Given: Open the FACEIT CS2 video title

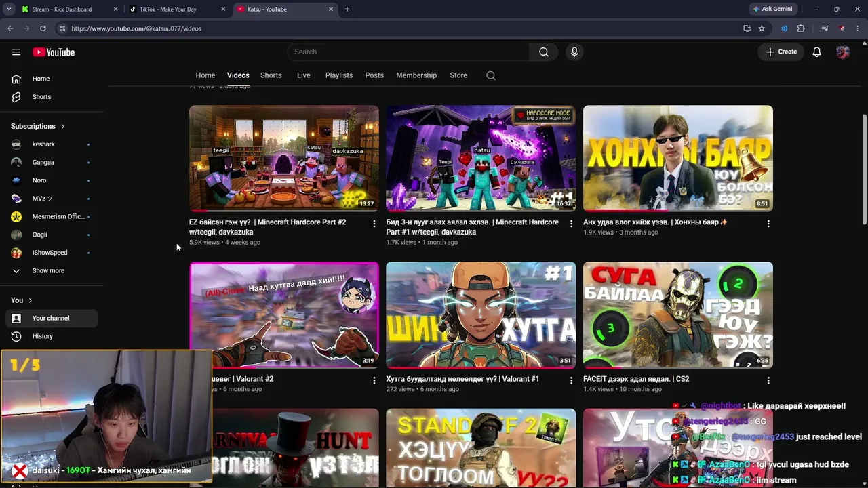Looking at the screenshot, I should click(636, 379).
